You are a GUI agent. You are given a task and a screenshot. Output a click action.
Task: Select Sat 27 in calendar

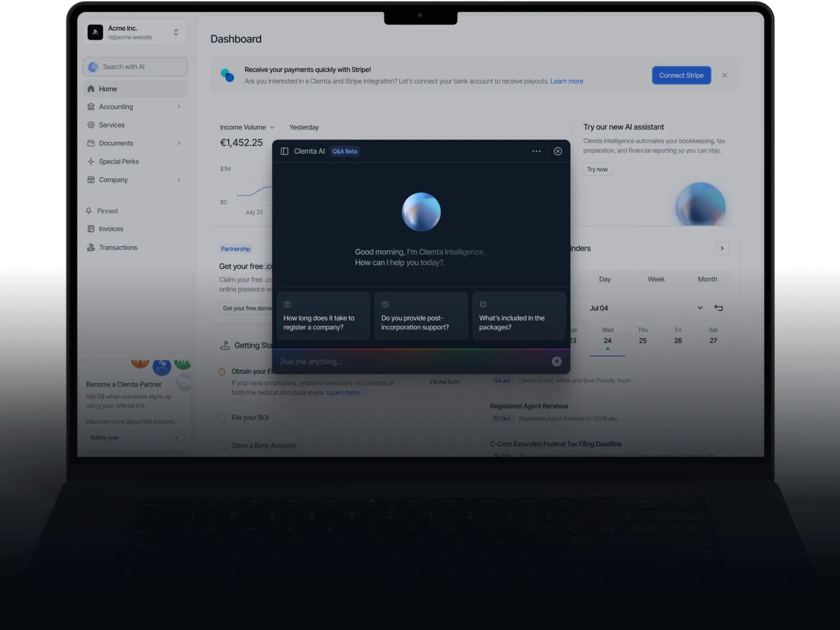[713, 336]
